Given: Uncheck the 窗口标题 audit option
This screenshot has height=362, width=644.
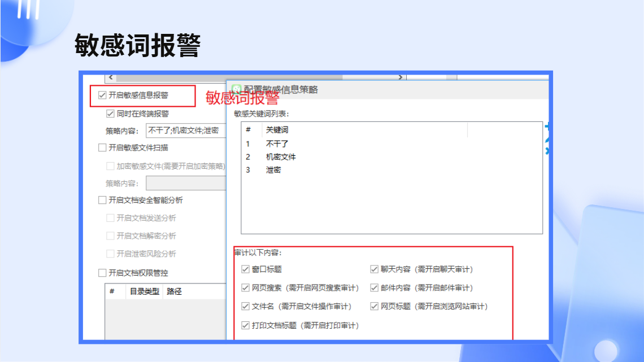Looking at the screenshot, I should [x=245, y=269].
